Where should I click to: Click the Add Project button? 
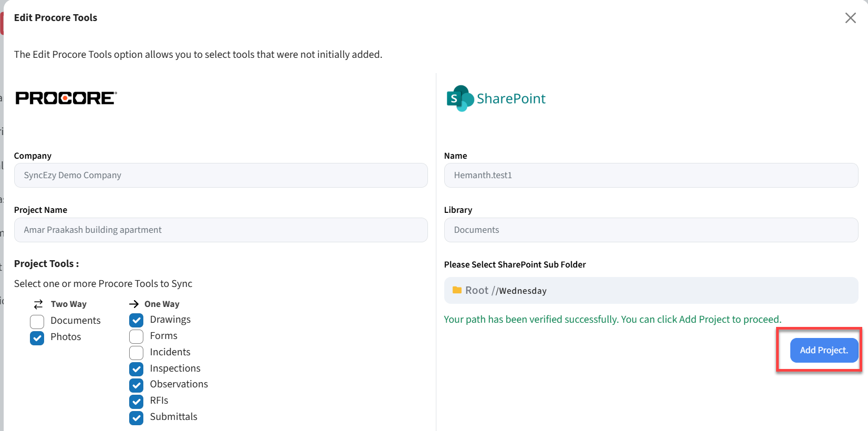point(823,350)
